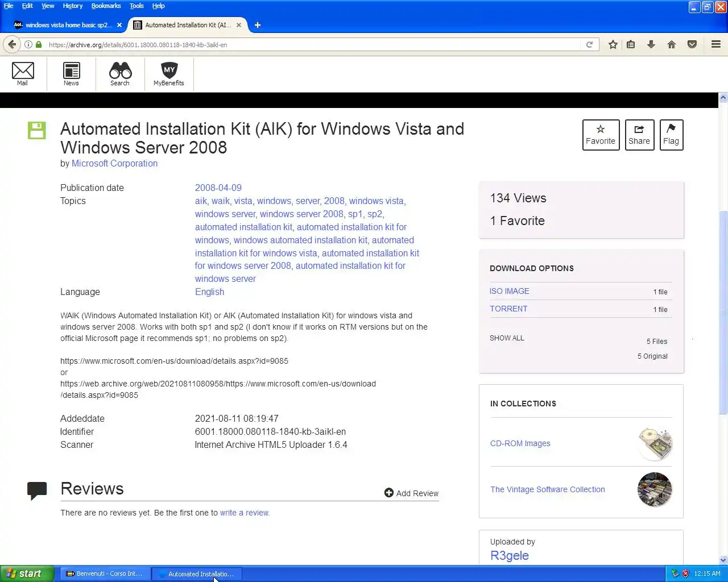Go back with the browser back arrow

(x=12, y=44)
